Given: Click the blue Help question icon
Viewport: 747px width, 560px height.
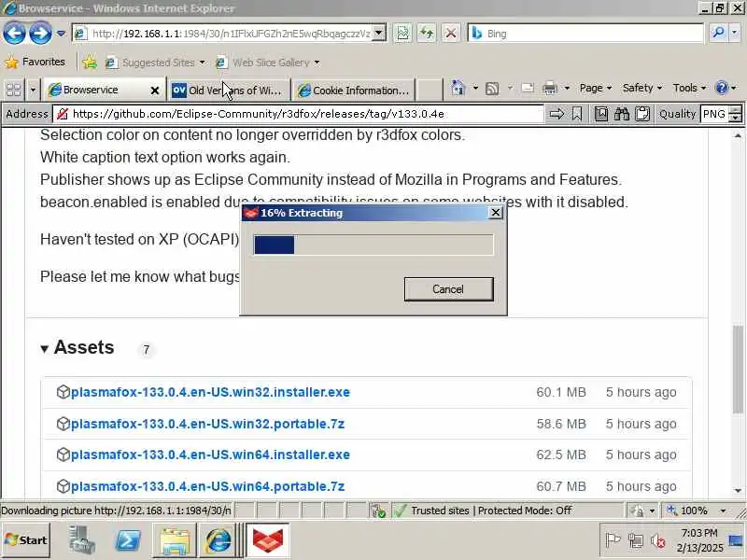Looking at the screenshot, I should coord(722,88).
